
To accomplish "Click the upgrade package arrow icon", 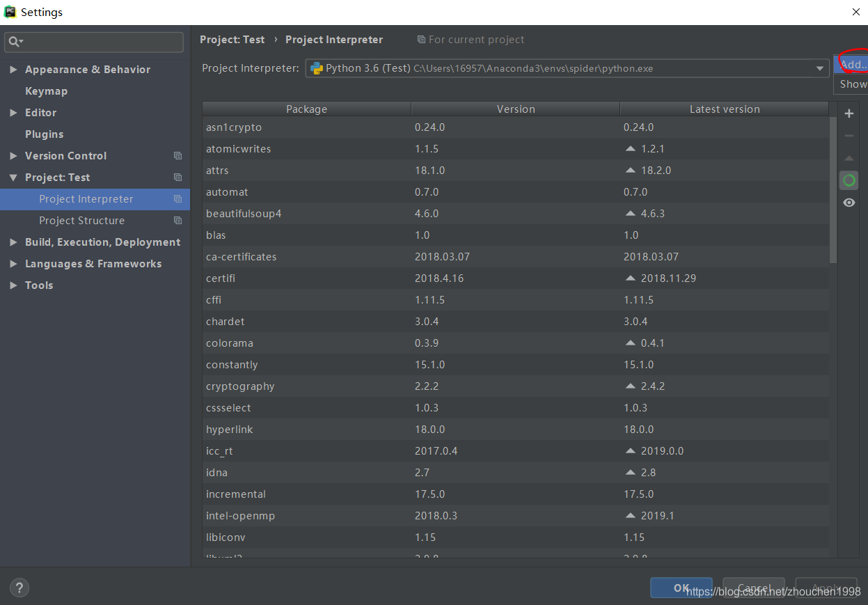I will (x=849, y=158).
